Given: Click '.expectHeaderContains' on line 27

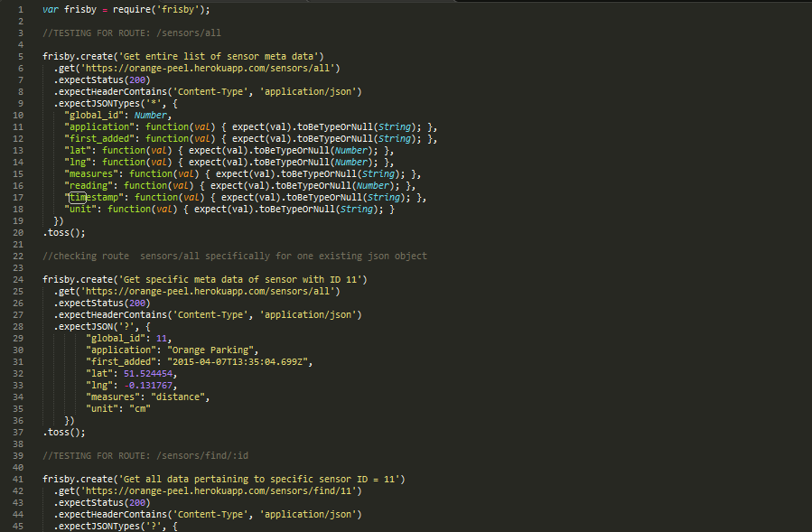Looking at the screenshot, I should [110, 315].
